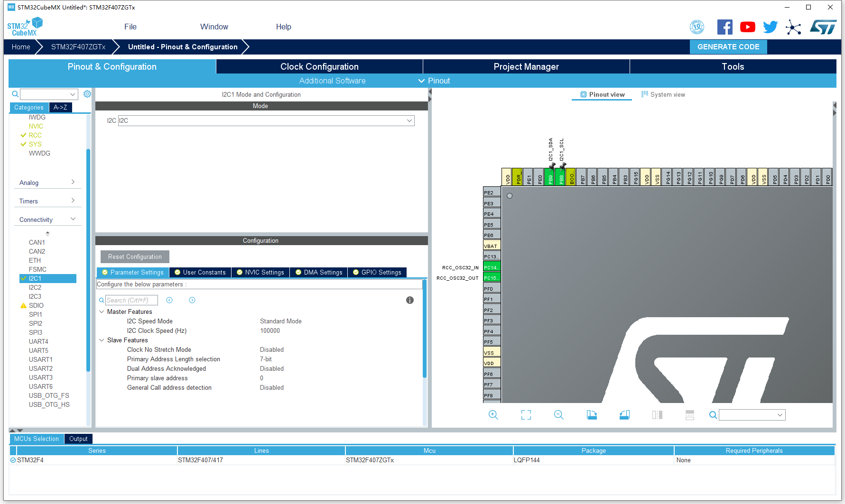
Task: Switch to Clock Configuration tab
Action: click(x=319, y=66)
